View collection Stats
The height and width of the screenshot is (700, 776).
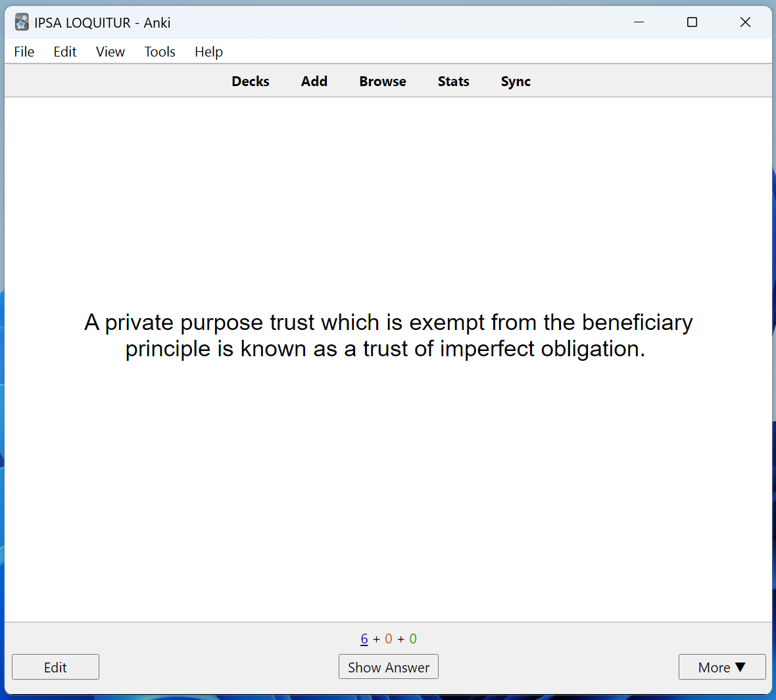(x=453, y=81)
